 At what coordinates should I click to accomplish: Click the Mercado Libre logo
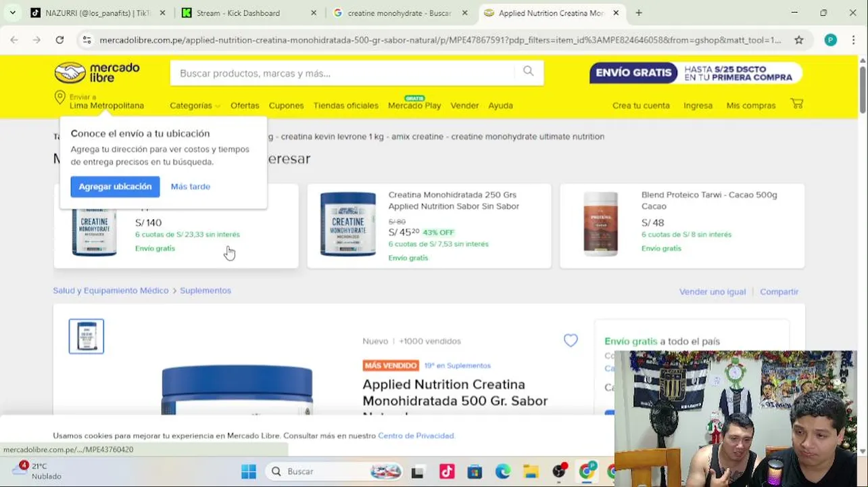coord(97,72)
